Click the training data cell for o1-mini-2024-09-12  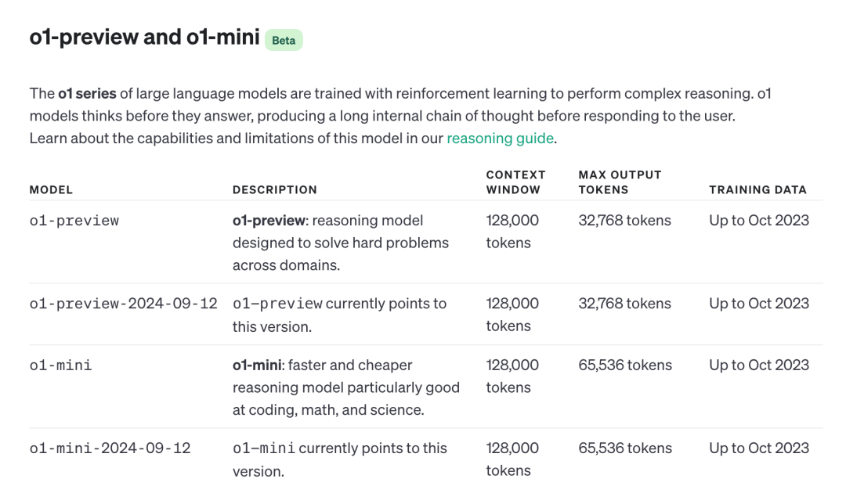point(758,448)
